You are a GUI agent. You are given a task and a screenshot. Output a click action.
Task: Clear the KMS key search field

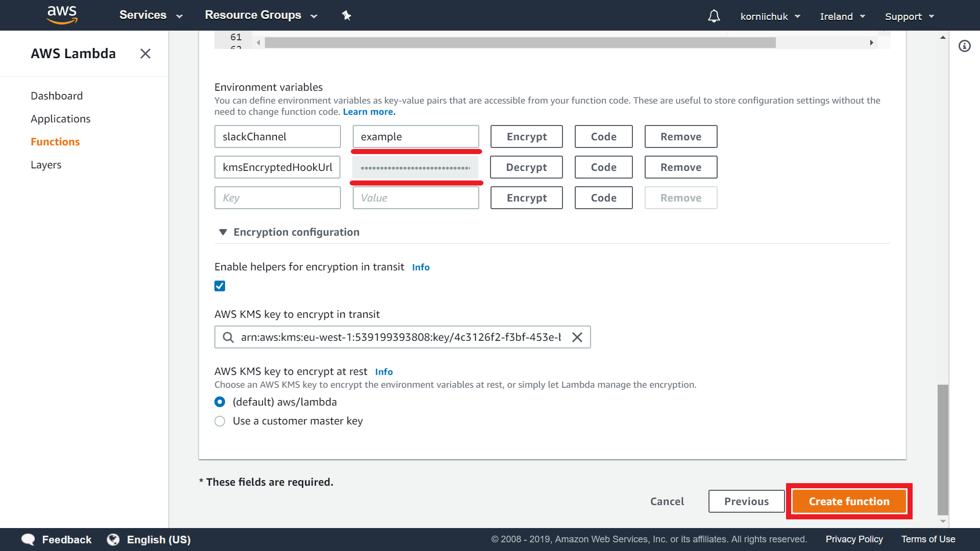(x=577, y=337)
